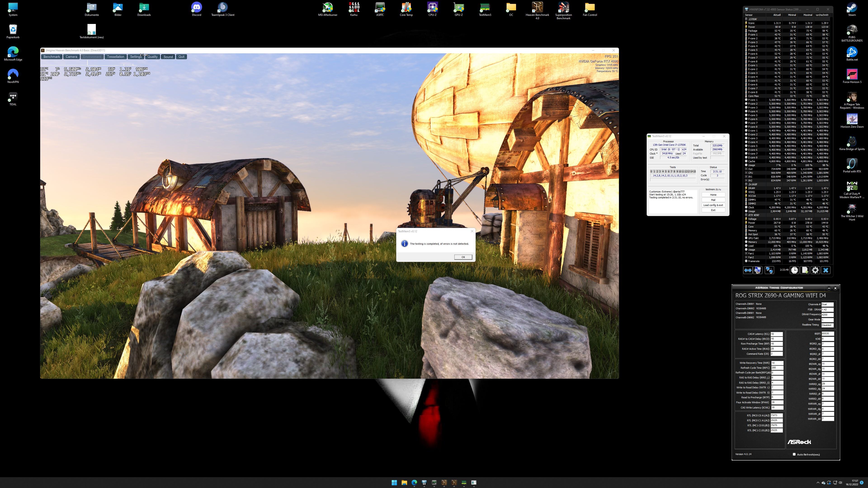Click Load config & exit button
868x488 pixels.
click(713, 205)
